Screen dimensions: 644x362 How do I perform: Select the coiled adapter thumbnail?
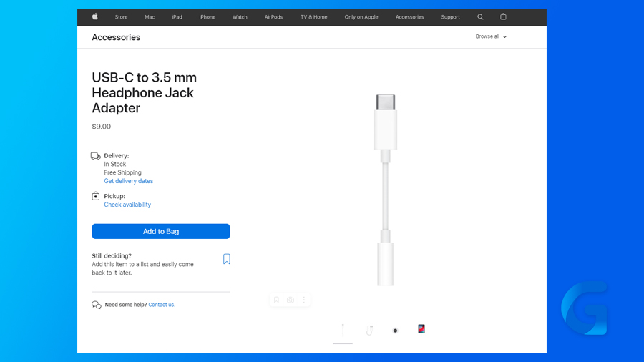[x=369, y=330]
